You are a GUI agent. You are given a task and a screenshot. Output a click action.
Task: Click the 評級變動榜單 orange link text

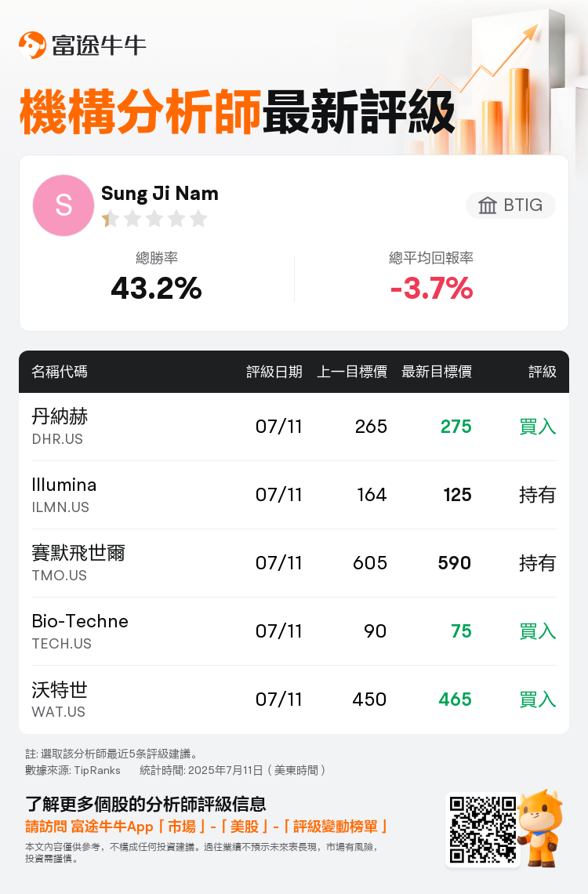335,826
